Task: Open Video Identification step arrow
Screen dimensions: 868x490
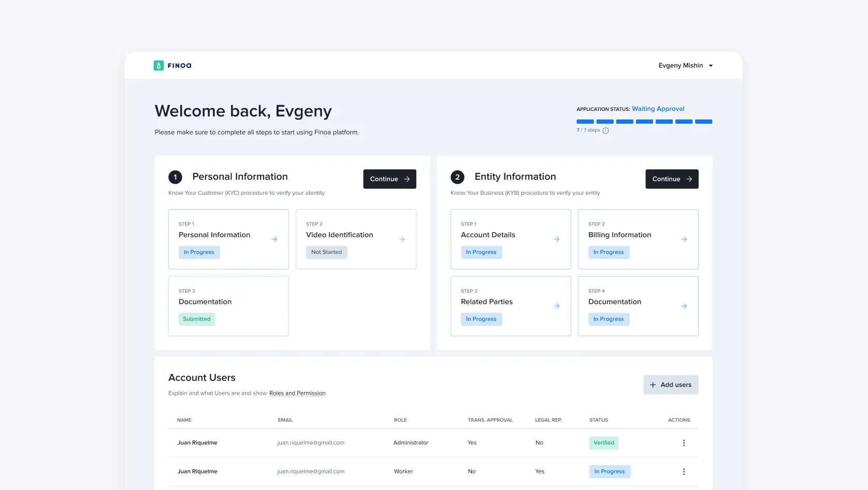Action: point(402,239)
